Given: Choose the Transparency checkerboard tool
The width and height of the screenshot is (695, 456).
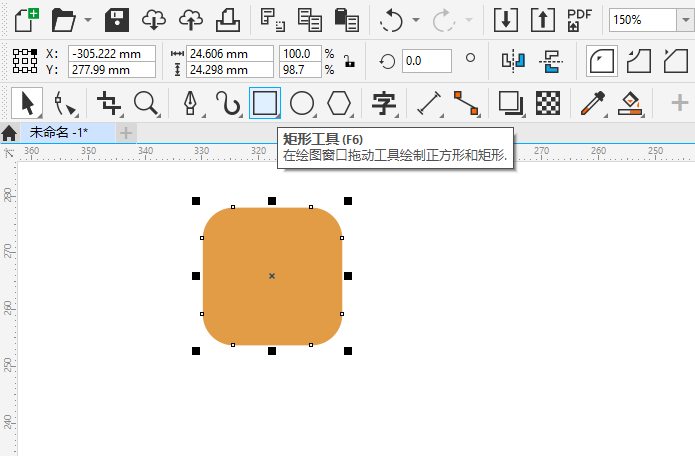Looking at the screenshot, I should point(547,102).
